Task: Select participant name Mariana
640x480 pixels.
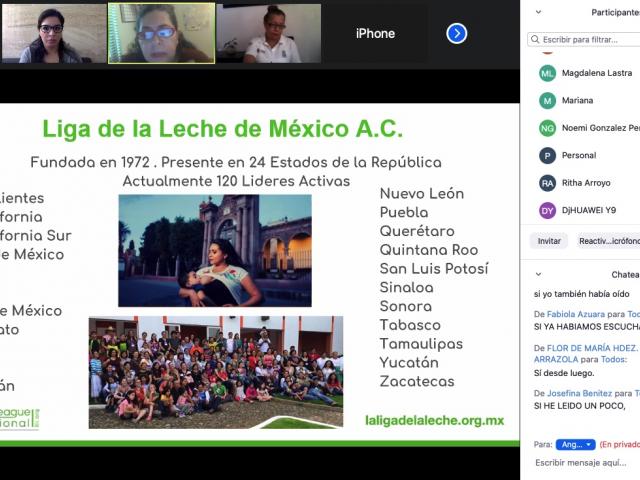Action: pyautogui.click(x=577, y=100)
